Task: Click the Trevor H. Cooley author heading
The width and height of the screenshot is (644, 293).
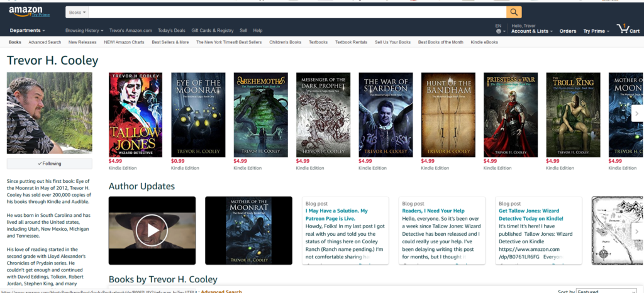Action: (53, 61)
